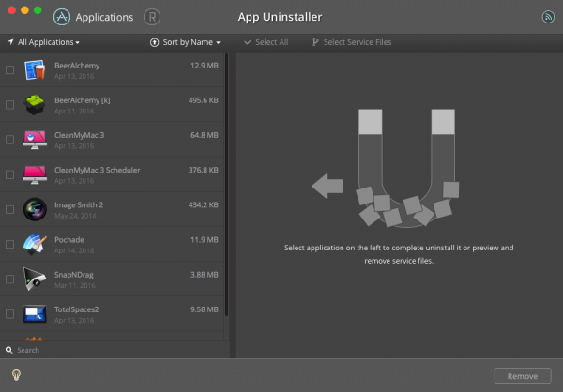Click the 434.2 KB size value

tap(204, 204)
